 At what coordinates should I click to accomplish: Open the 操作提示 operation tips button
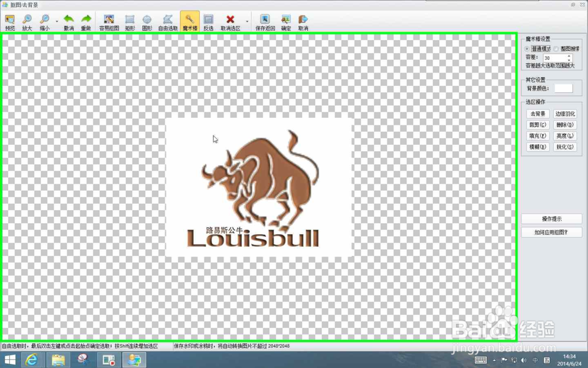(x=552, y=218)
